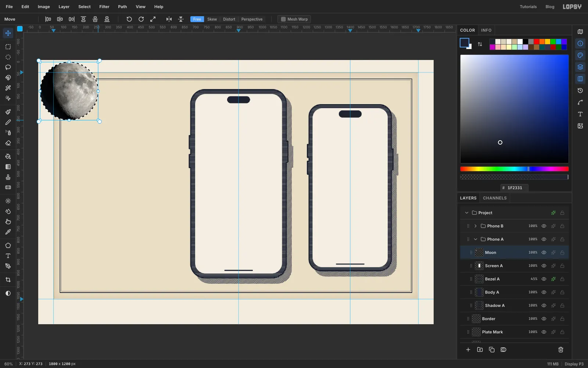Select the Magic Wand tool
This screenshot has width=588, height=368.
click(x=8, y=88)
